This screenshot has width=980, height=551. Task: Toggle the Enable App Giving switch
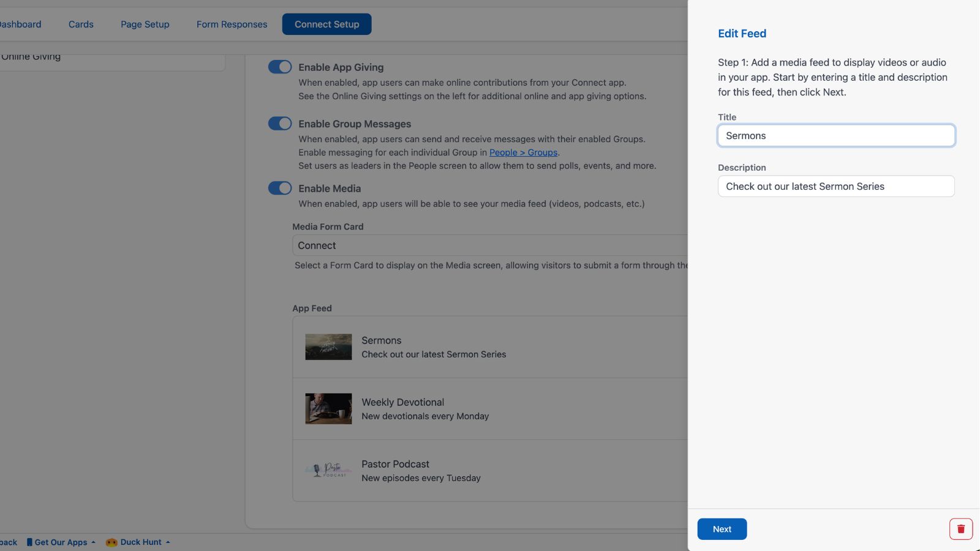coord(280,67)
